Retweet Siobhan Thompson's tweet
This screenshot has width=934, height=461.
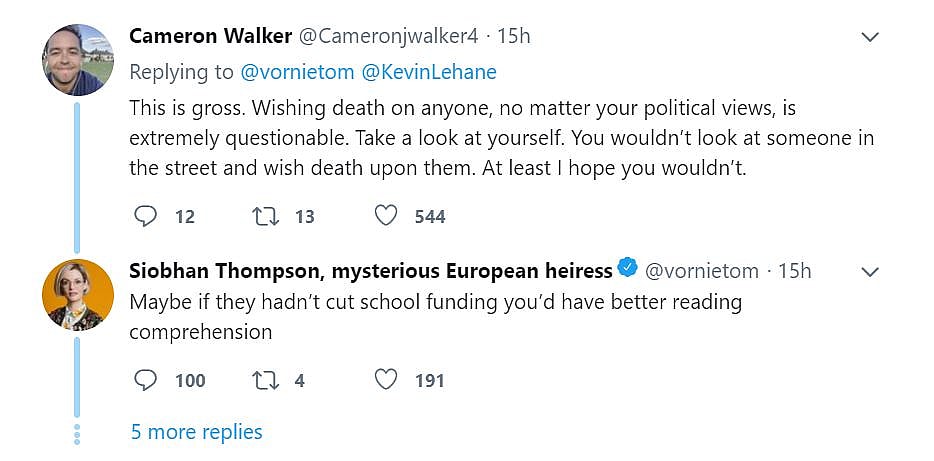point(267,380)
